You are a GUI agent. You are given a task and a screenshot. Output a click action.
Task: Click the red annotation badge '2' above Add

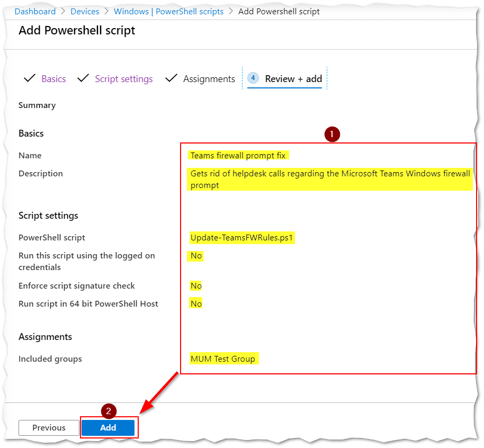[107, 410]
